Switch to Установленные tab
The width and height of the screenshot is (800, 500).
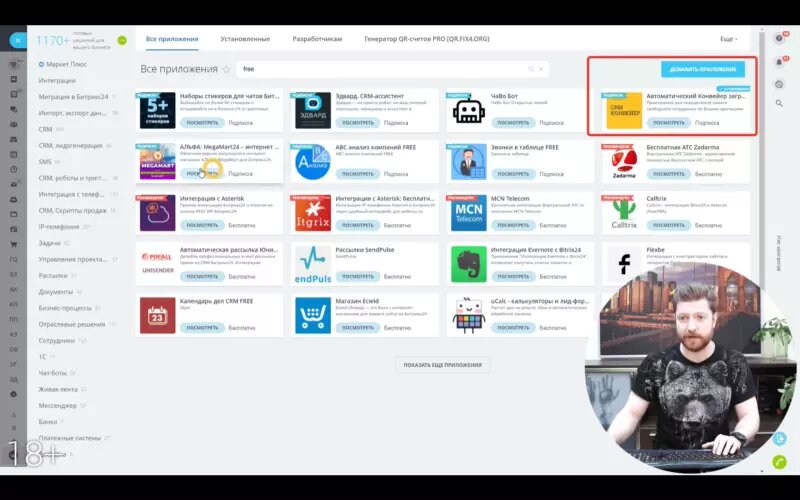[x=245, y=39]
